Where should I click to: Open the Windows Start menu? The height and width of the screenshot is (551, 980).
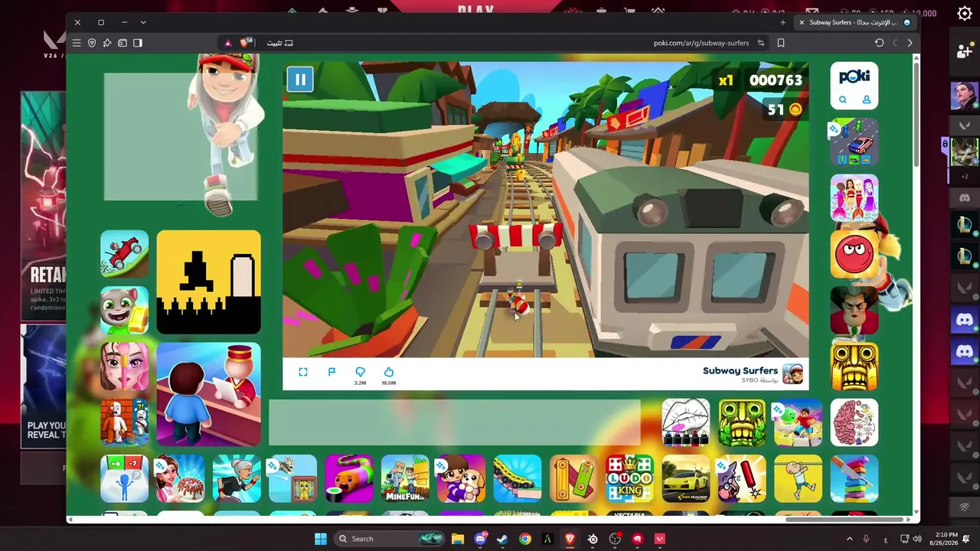tap(321, 539)
